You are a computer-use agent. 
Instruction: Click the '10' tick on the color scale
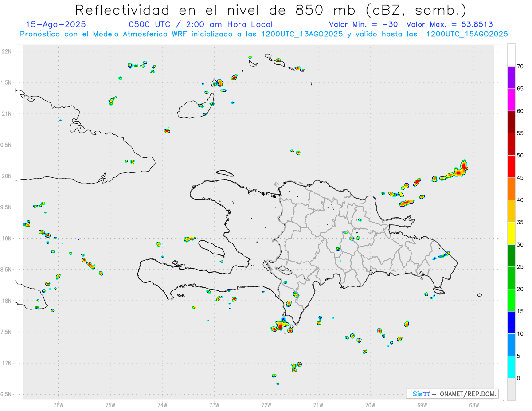point(520,334)
